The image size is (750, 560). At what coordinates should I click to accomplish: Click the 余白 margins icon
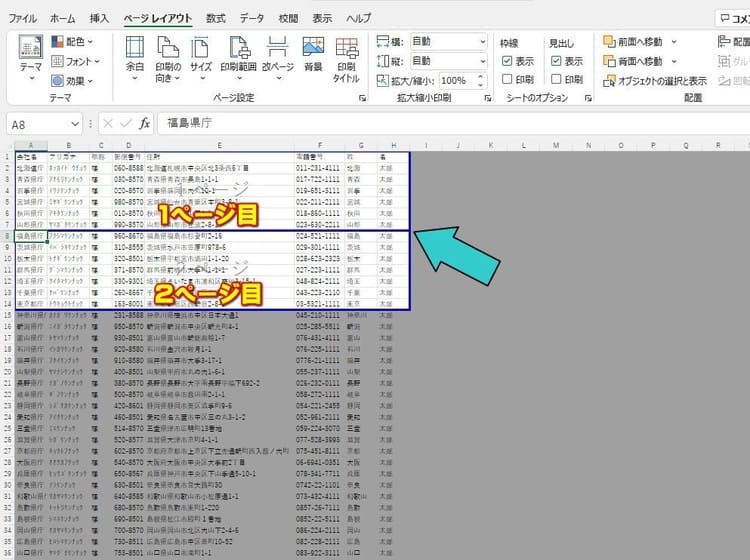tap(134, 58)
